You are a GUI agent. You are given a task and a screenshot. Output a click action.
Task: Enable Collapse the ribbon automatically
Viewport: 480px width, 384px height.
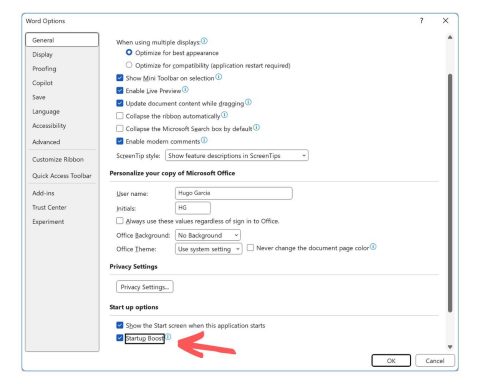(x=120, y=116)
